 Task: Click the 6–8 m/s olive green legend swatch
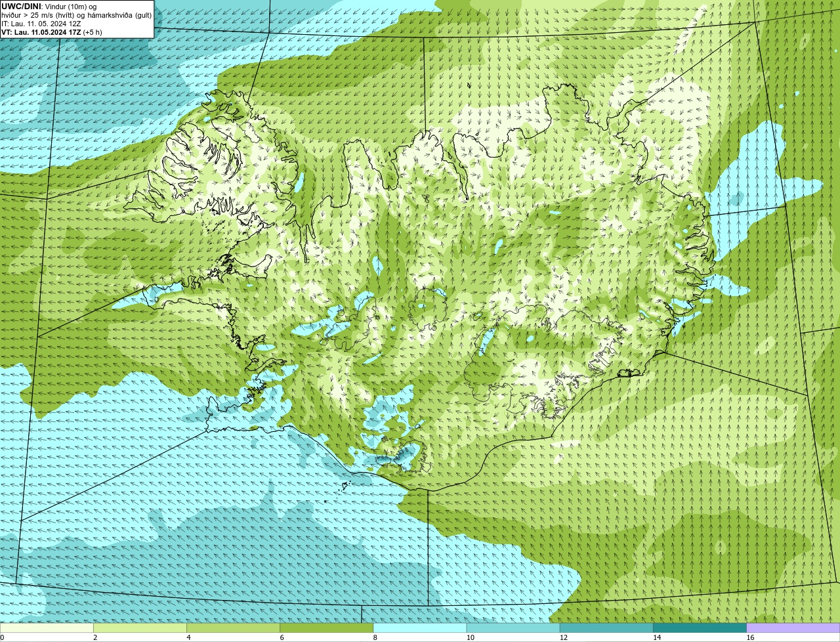coord(327,628)
